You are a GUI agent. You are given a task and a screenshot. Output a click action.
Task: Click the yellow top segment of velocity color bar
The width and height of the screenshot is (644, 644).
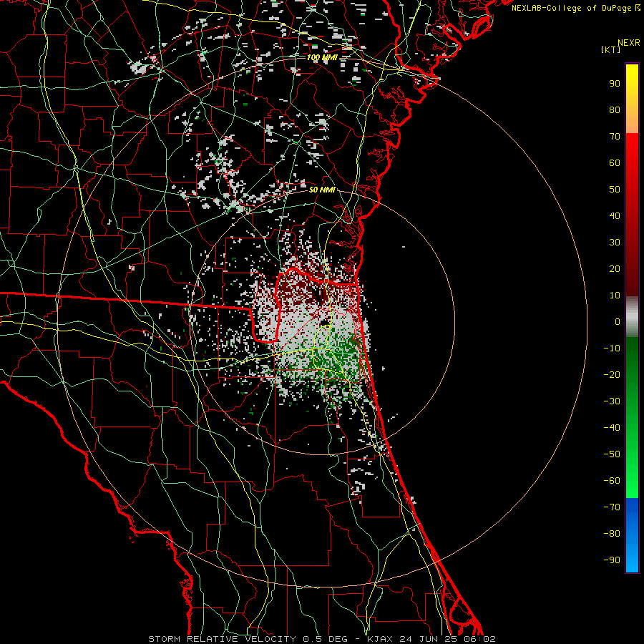point(632,99)
